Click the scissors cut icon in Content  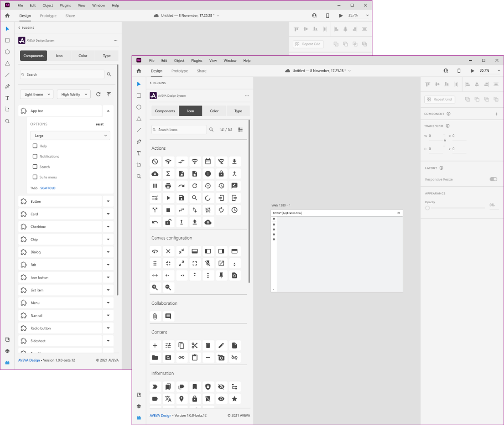pyautogui.click(x=195, y=345)
